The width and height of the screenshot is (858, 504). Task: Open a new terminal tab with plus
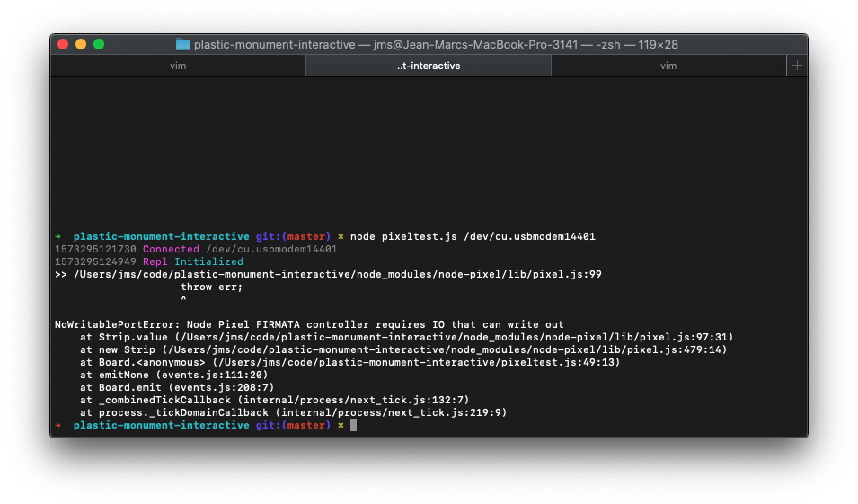797,66
